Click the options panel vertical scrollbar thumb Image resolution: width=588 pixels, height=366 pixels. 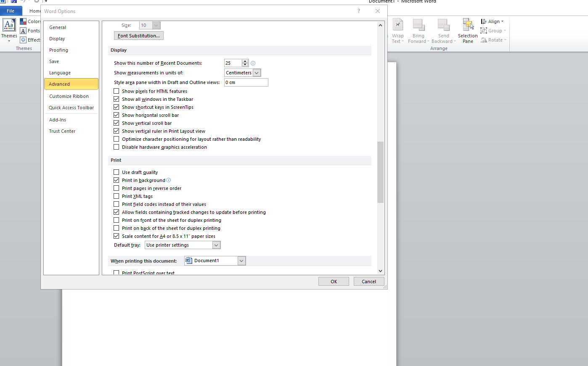(x=380, y=172)
